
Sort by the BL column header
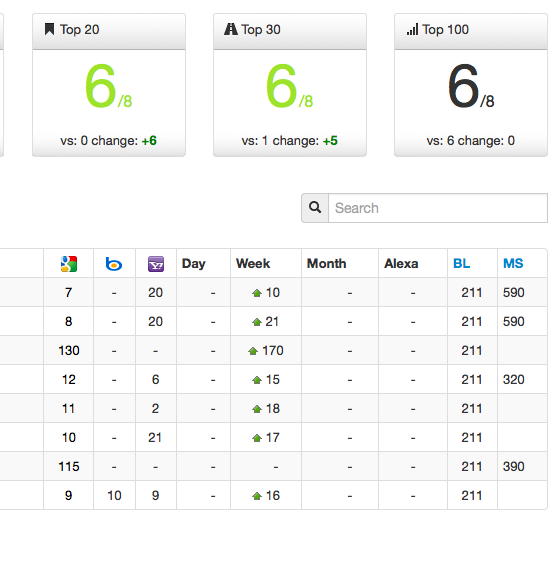pos(462,264)
